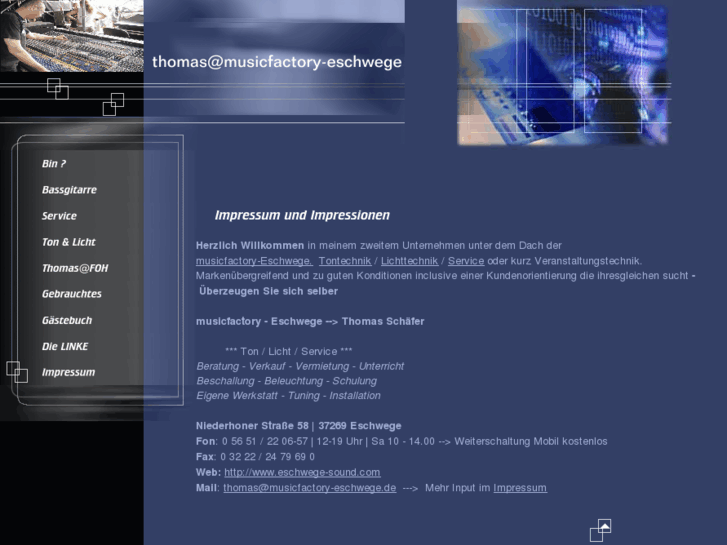Open the Lichttechnik link

tap(409, 261)
